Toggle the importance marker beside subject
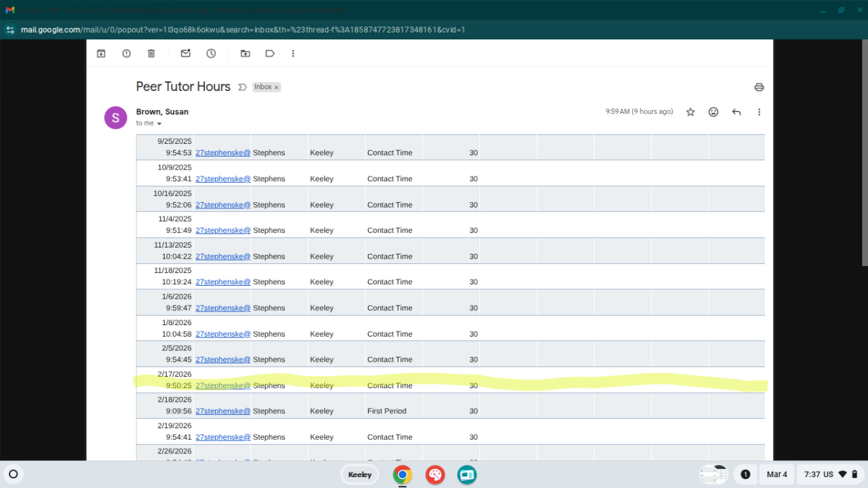Screen dimensions: 868x488 (243, 88)
